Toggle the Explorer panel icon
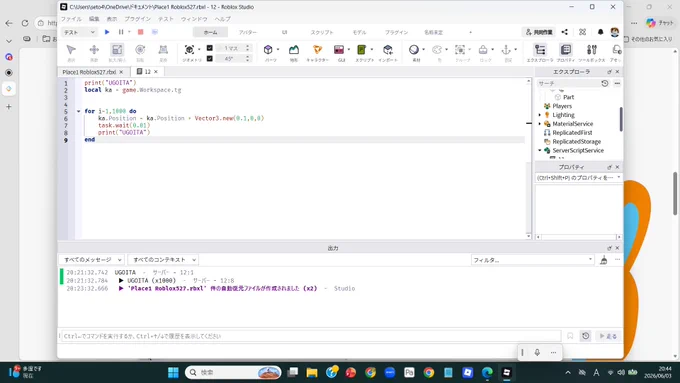Viewport: 680px width, 383px height. tap(540, 50)
